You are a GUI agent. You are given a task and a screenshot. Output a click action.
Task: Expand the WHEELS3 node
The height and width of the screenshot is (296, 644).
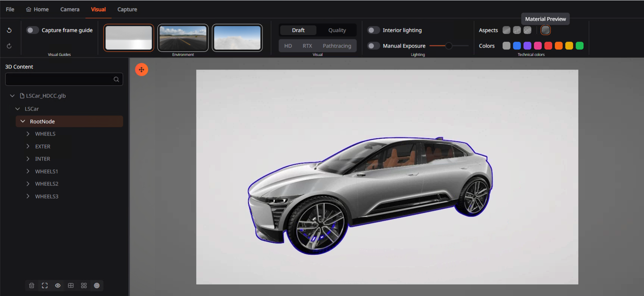coord(28,196)
